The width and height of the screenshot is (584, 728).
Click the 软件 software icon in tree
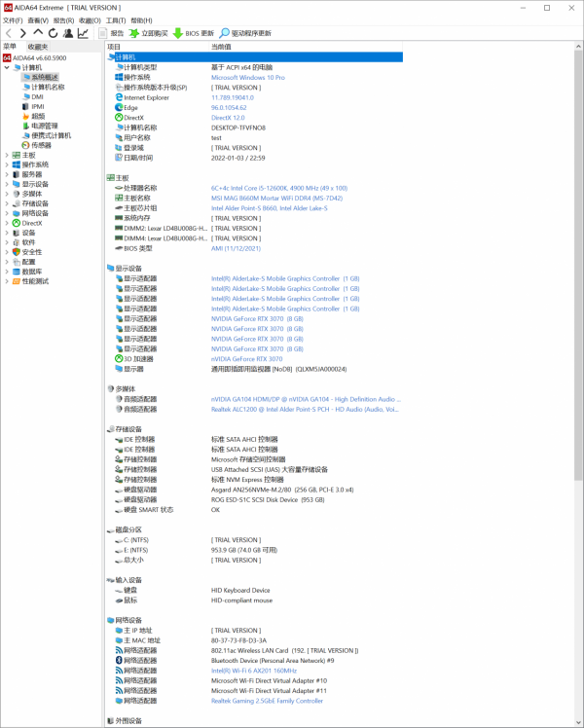[17, 242]
